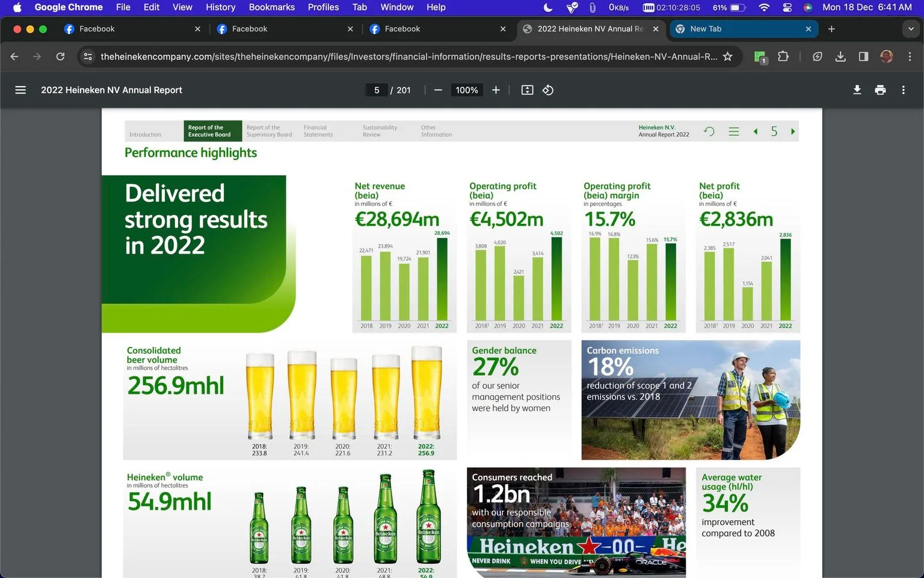The image size is (924, 578).
Task: Open PDF viewer more actions menu
Action: tap(903, 90)
